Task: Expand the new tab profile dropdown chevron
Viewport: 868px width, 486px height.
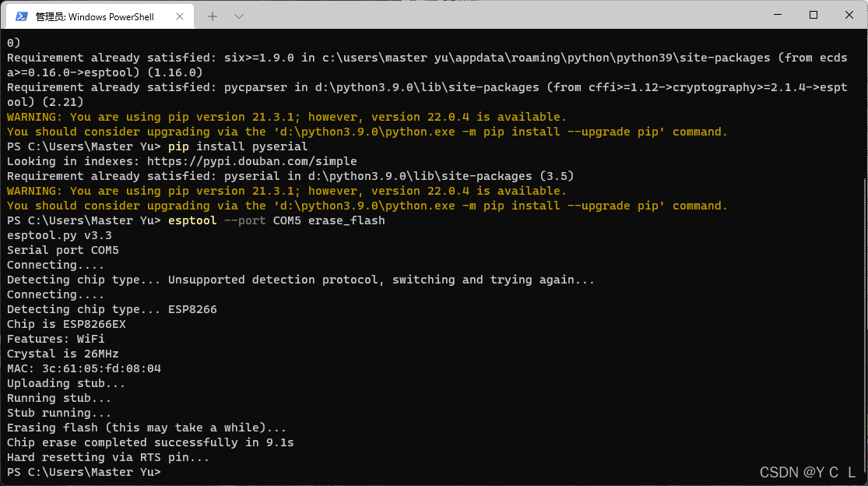Action: point(238,16)
